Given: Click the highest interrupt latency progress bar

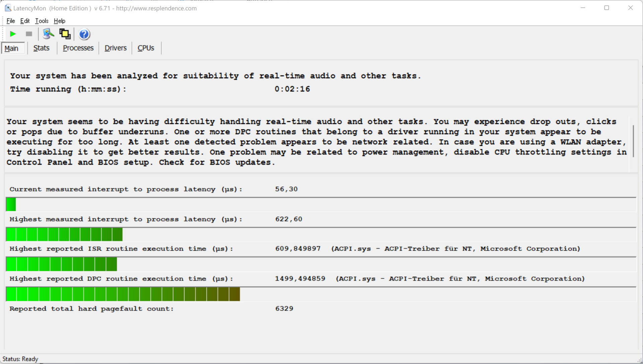Looking at the screenshot, I should (321, 234).
